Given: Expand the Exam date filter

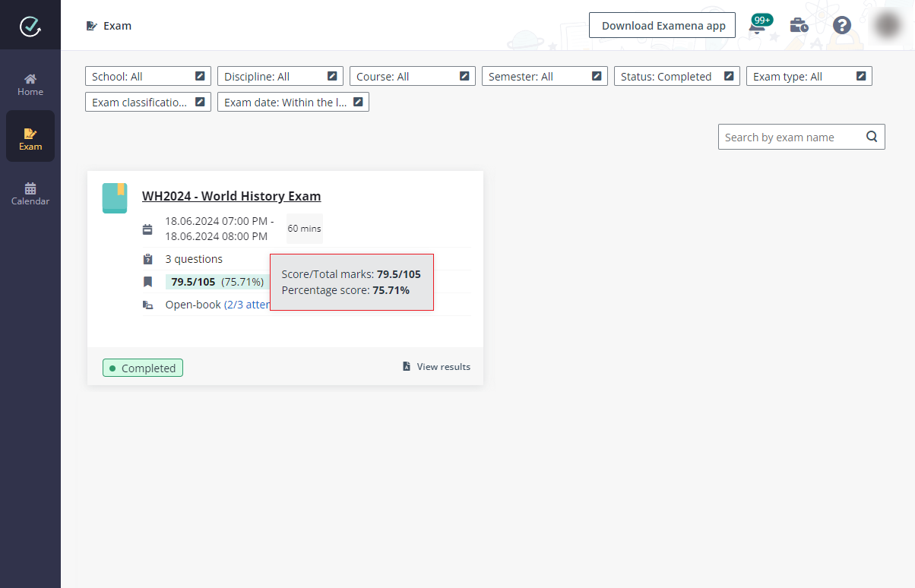Looking at the screenshot, I should point(293,103).
